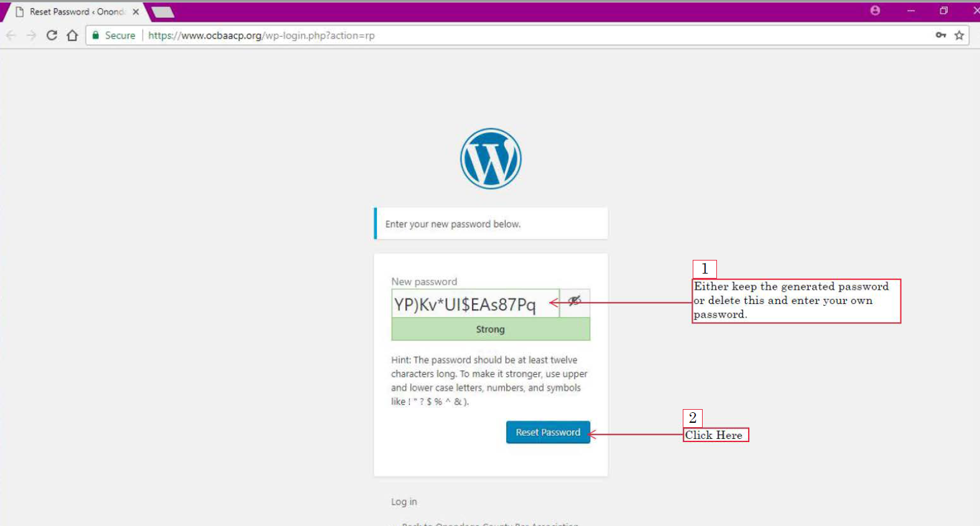Open saved passwords key icon in address bar
Viewport: 980px width, 526px height.
pos(941,35)
